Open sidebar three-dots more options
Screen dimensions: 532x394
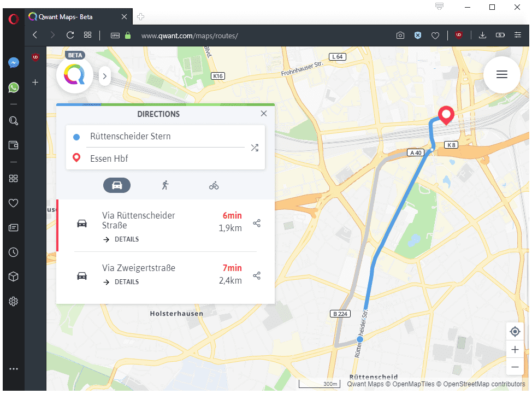point(14,369)
